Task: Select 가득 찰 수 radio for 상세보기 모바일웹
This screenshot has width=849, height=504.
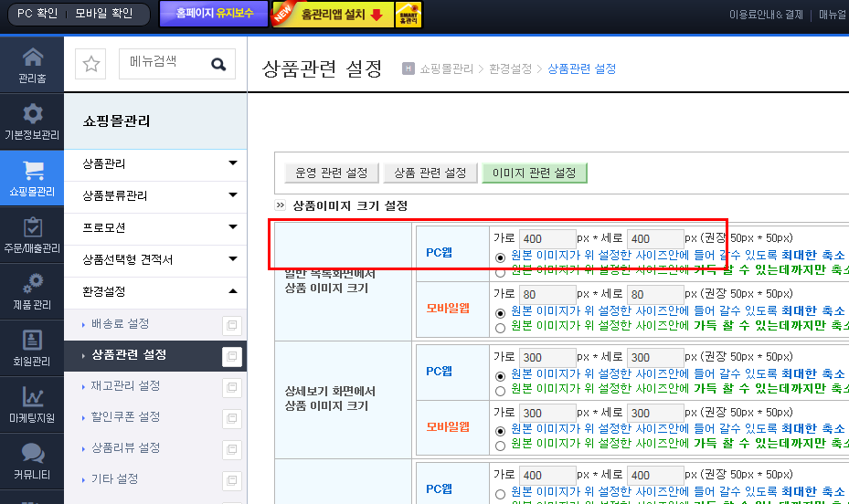Action: pos(500,446)
